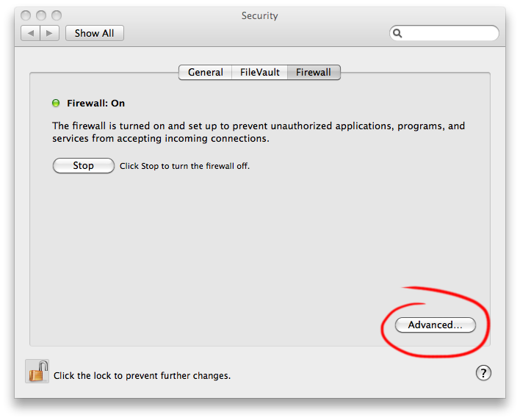Focus the preferences search field
Screen dimensions: 520x420
449,33
